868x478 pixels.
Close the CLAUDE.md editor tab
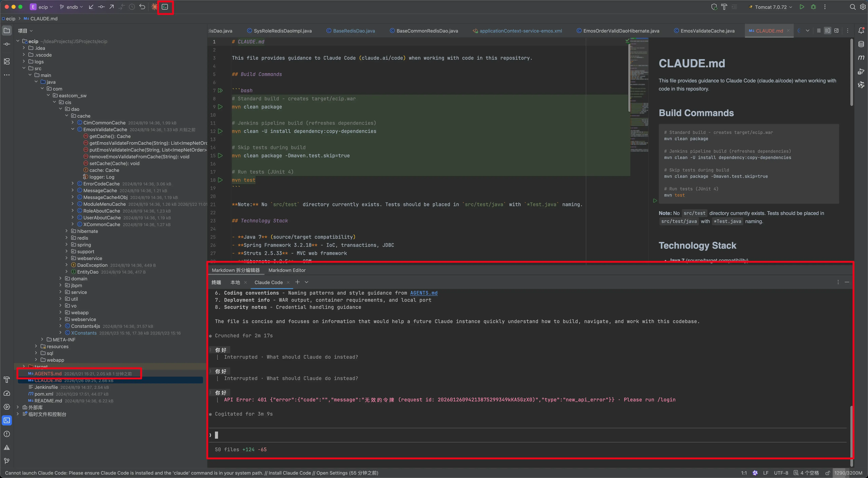tap(788, 31)
